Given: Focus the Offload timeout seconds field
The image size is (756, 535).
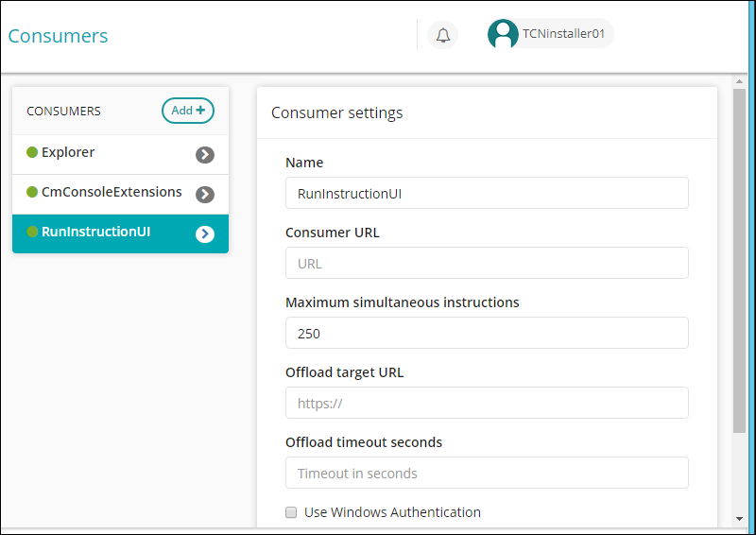Looking at the screenshot, I should tap(487, 473).
